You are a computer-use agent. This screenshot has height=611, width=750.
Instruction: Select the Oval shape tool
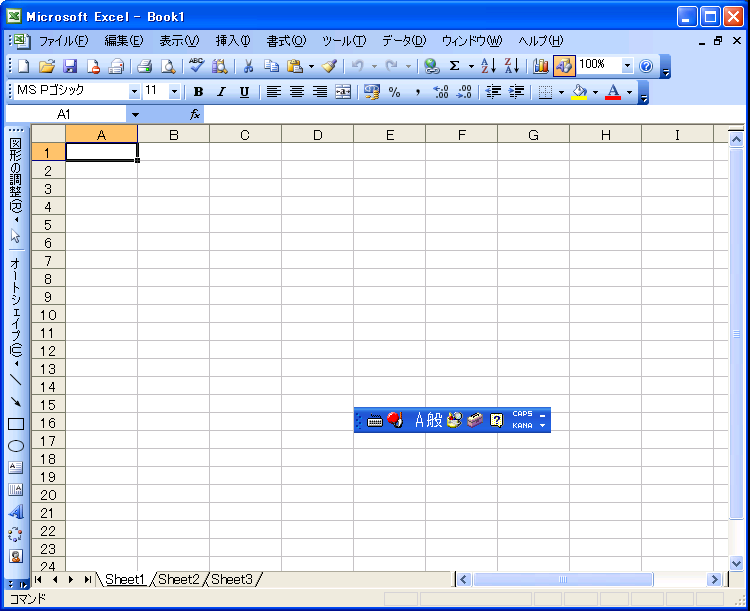coord(16,446)
